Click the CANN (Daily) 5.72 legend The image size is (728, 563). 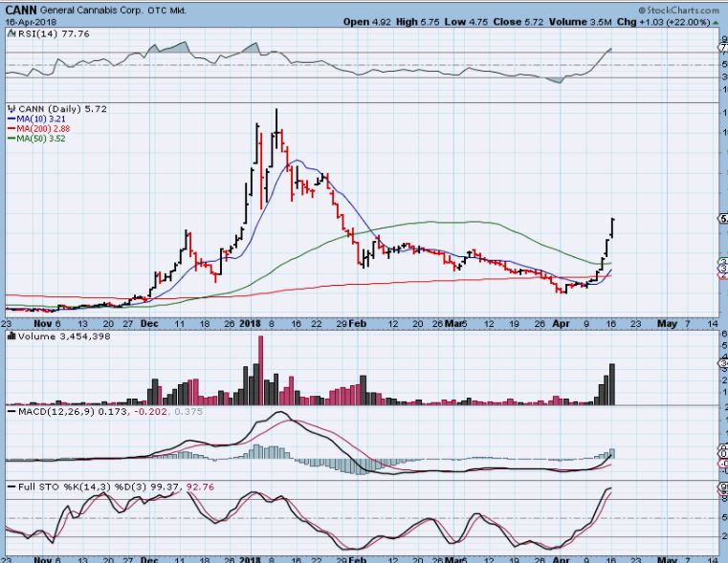click(x=63, y=109)
